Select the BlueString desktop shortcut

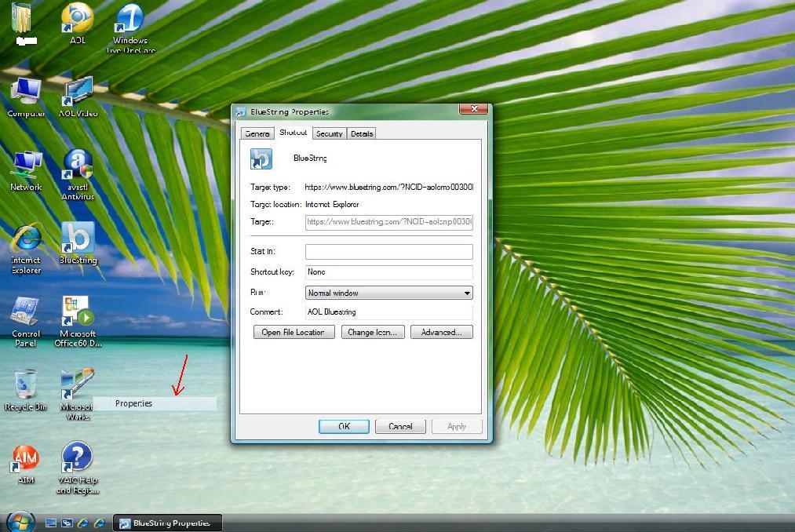[78, 243]
